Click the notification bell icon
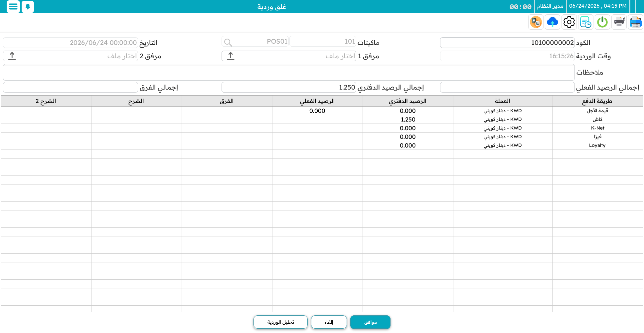The image size is (644, 333). pos(28,6)
